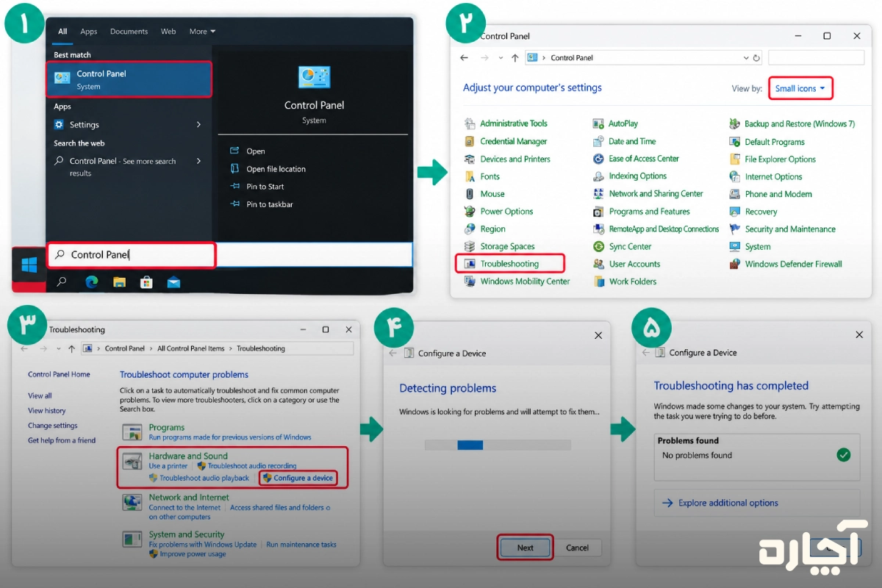Choose Open file location in search preview
Image resolution: width=882 pixels, height=588 pixels.
point(276,169)
